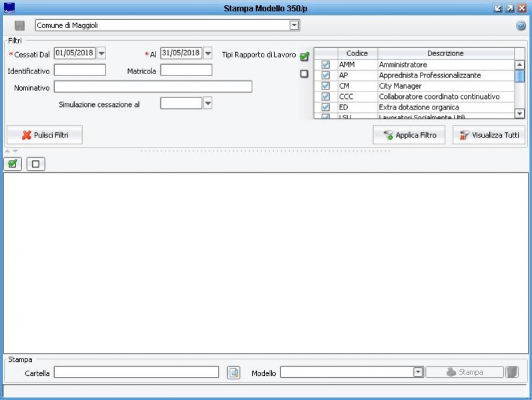
Task: Expand the Modello dropdown
Action: tap(418, 372)
